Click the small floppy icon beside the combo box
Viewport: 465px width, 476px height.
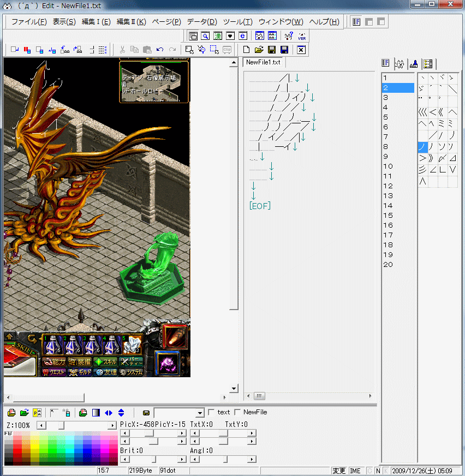tap(146, 413)
